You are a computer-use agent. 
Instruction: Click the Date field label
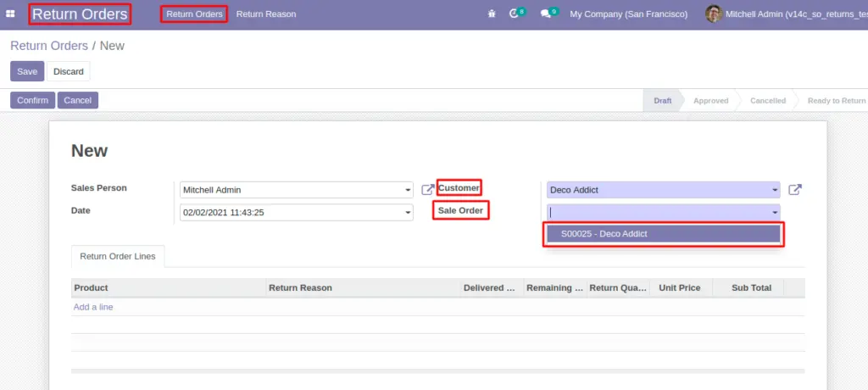[81, 210]
